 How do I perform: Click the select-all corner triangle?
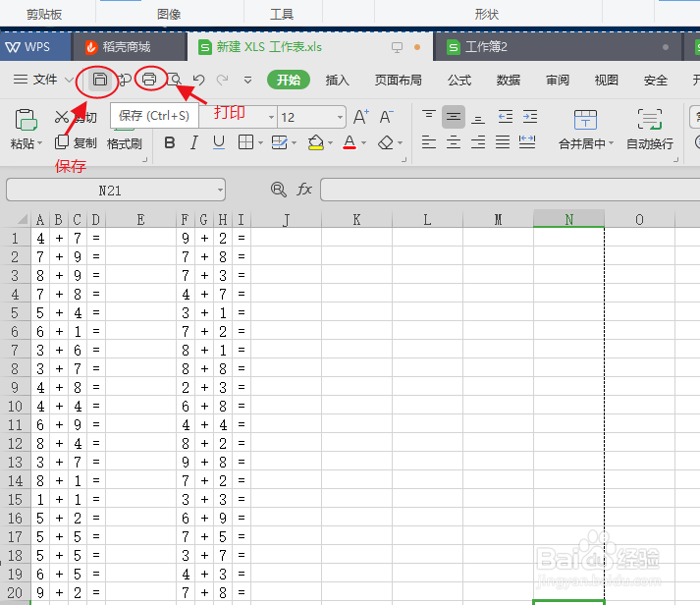click(x=22, y=219)
